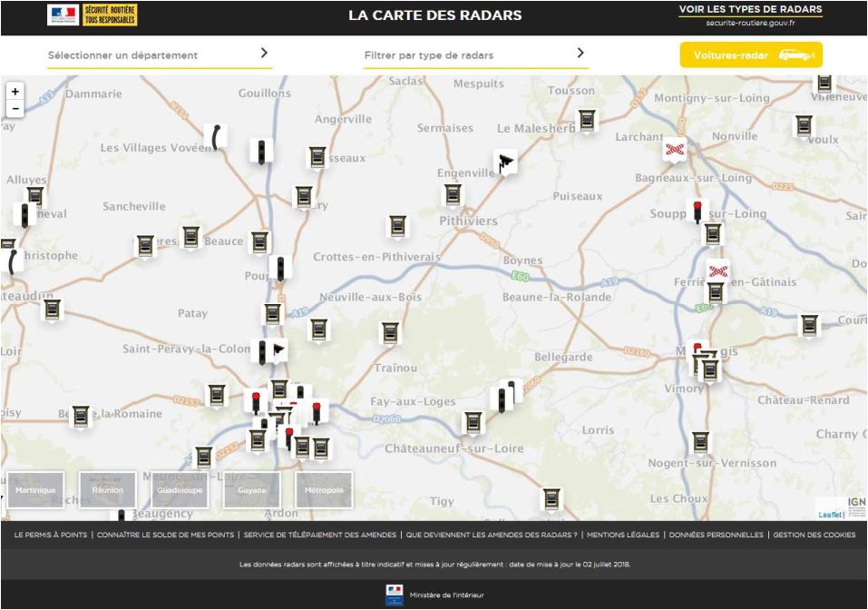
Task: Click the traffic-light radar near Poupry
Action: pos(280,268)
